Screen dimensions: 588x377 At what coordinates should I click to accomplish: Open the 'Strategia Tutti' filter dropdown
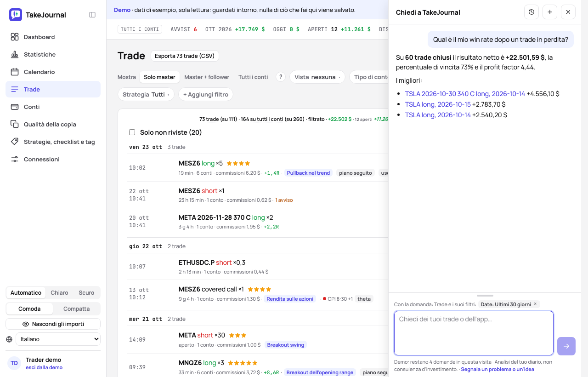tap(146, 94)
